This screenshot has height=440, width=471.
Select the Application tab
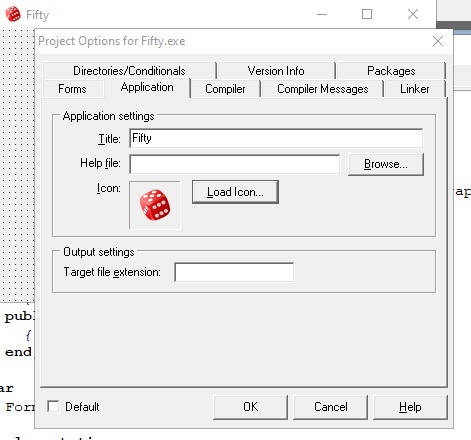pyautogui.click(x=147, y=87)
